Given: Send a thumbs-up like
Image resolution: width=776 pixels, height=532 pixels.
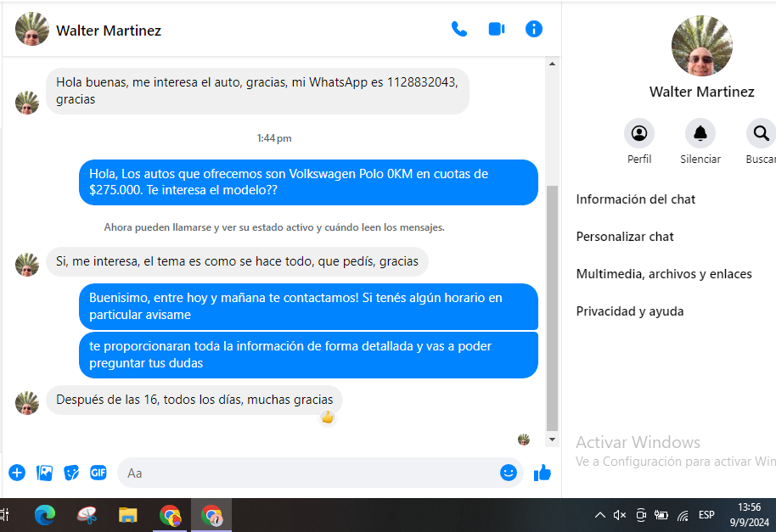Looking at the screenshot, I should pyautogui.click(x=543, y=473).
